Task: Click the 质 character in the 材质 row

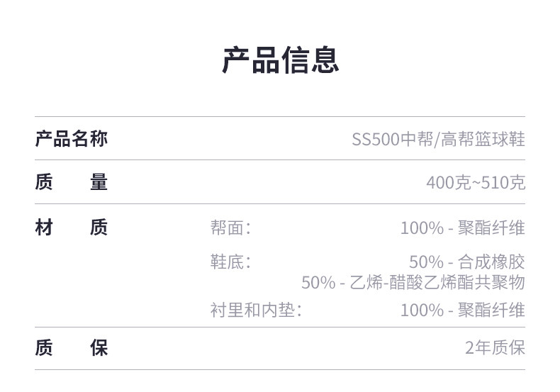Action: point(99,228)
